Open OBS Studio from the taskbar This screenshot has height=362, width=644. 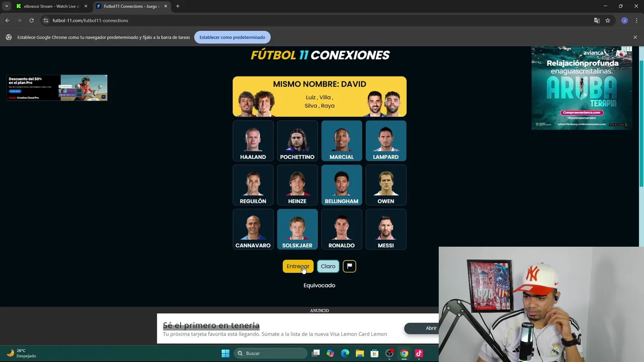389,353
